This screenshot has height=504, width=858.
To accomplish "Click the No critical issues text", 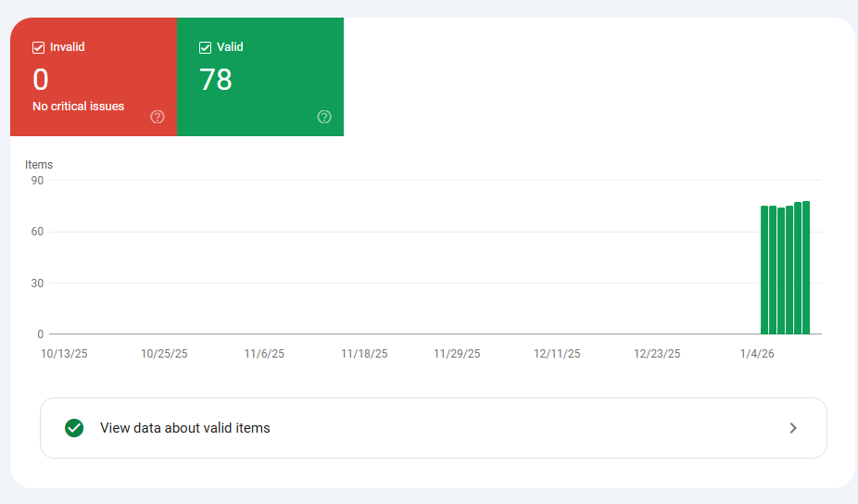I will click(x=78, y=107).
